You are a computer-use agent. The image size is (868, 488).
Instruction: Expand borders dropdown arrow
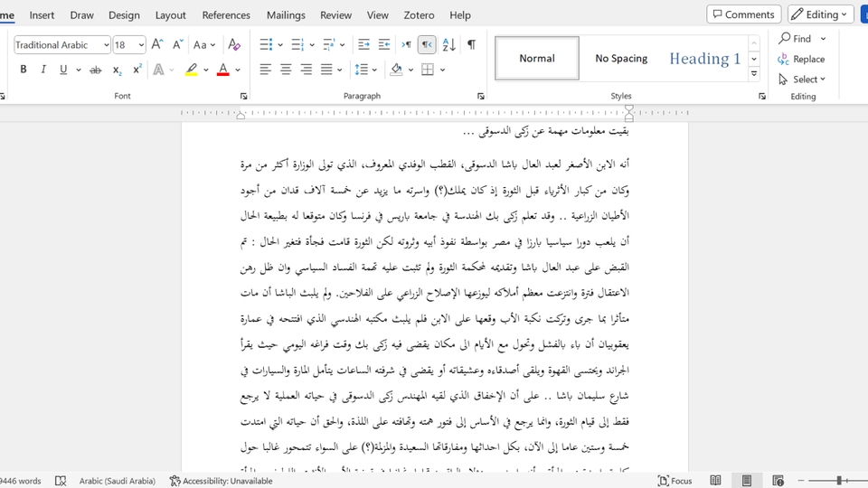pos(442,70)
